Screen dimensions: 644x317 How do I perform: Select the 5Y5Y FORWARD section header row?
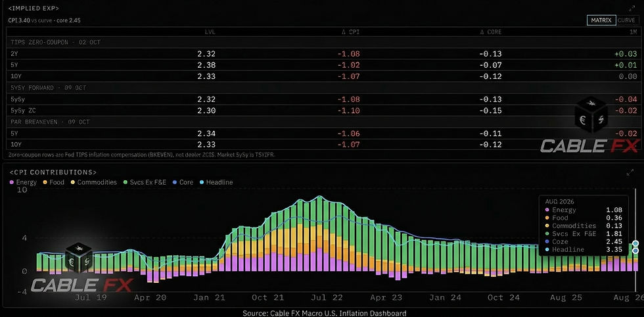(x=323, y=87)
